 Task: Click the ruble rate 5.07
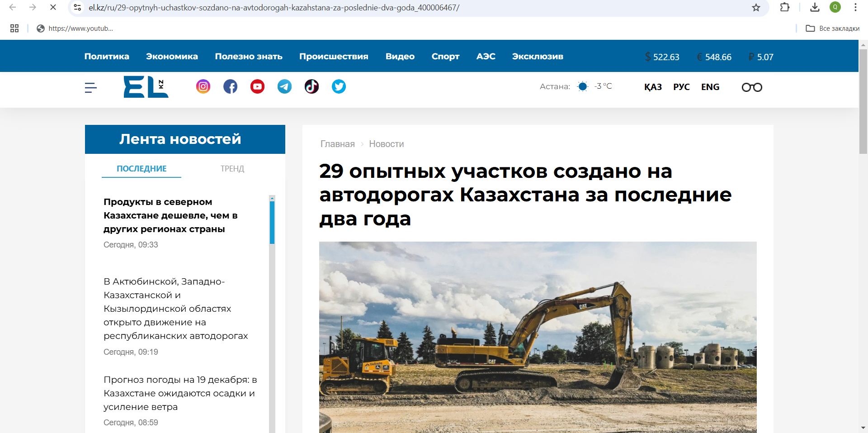click(761, 57)
